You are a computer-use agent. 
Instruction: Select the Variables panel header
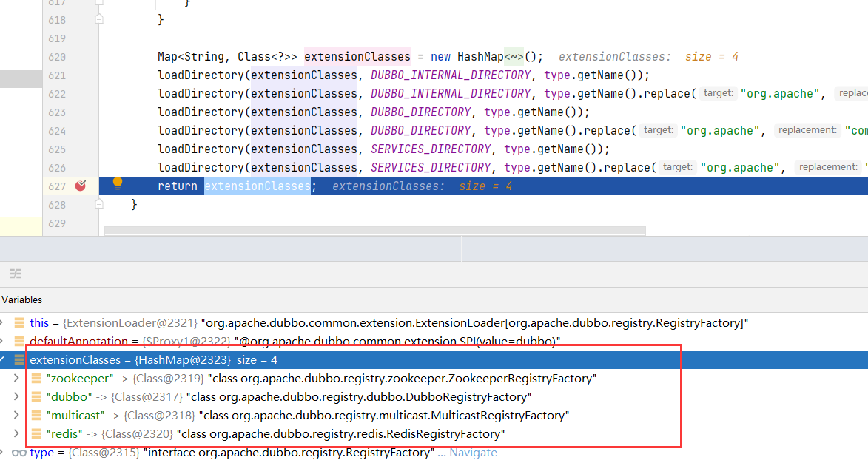(22, 300)
